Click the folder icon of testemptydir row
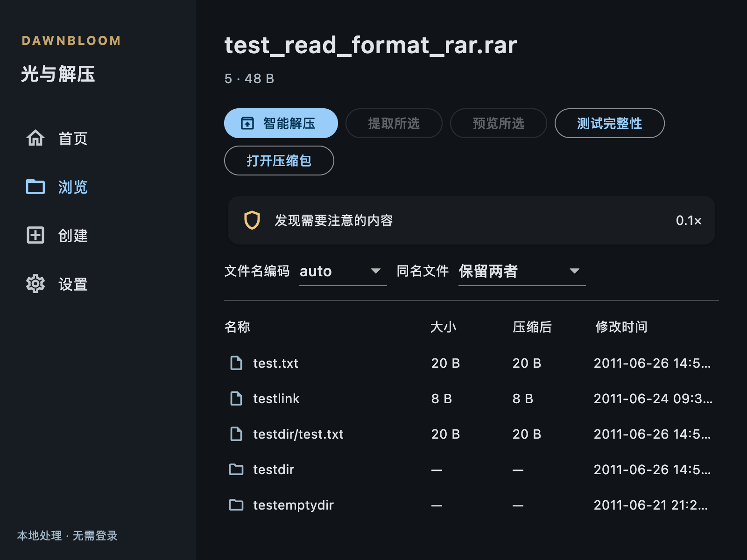 236,505
